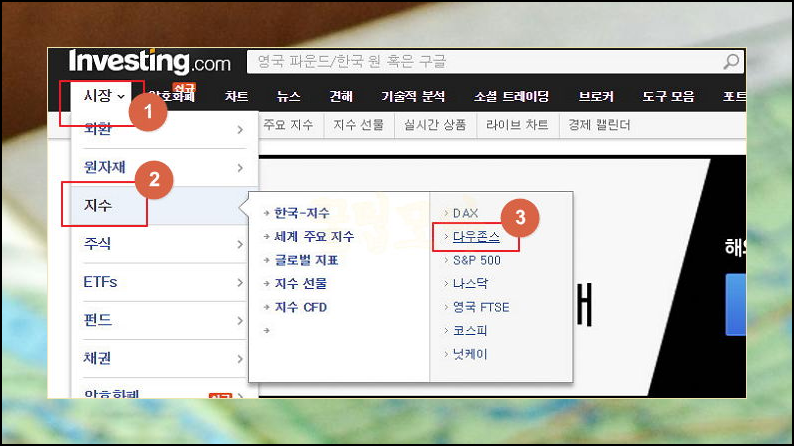Open the 차트 menu item
The image size is (794, 446).
(236, 96)
